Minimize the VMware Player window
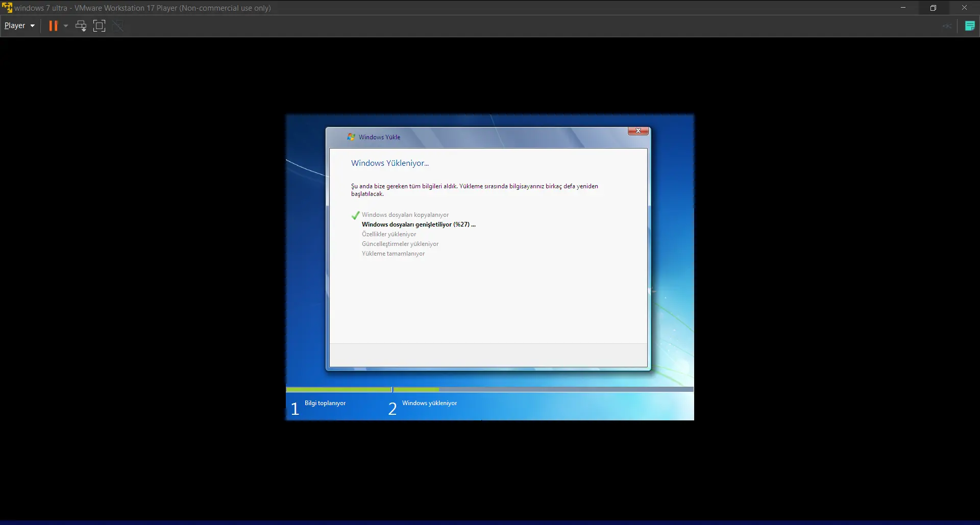The width and height of the screenshot is (980, 525). 903,8
